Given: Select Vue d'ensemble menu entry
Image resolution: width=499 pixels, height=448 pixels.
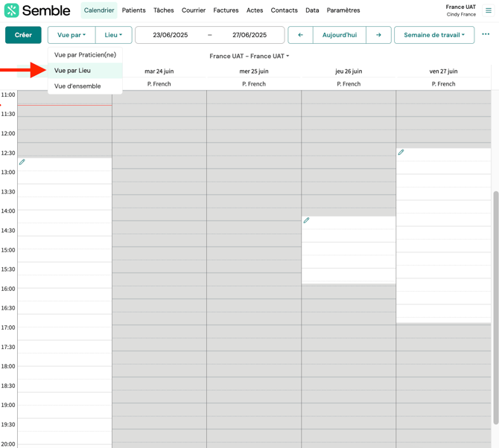Looking at the screenshot, I should point(77,86).
